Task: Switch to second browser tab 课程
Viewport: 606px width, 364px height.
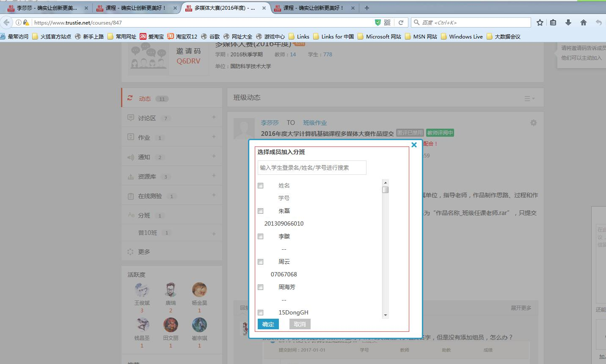Action: 136,8
